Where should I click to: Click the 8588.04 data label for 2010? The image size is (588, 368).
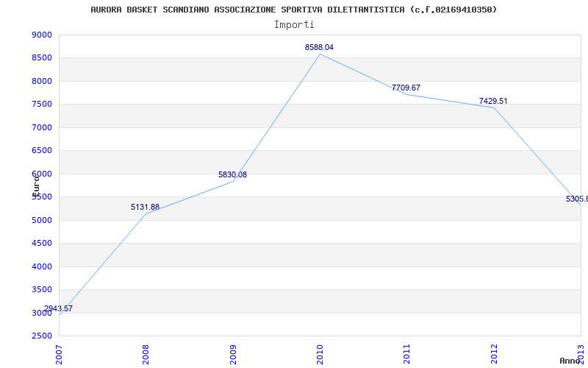(x=319, y=47)
